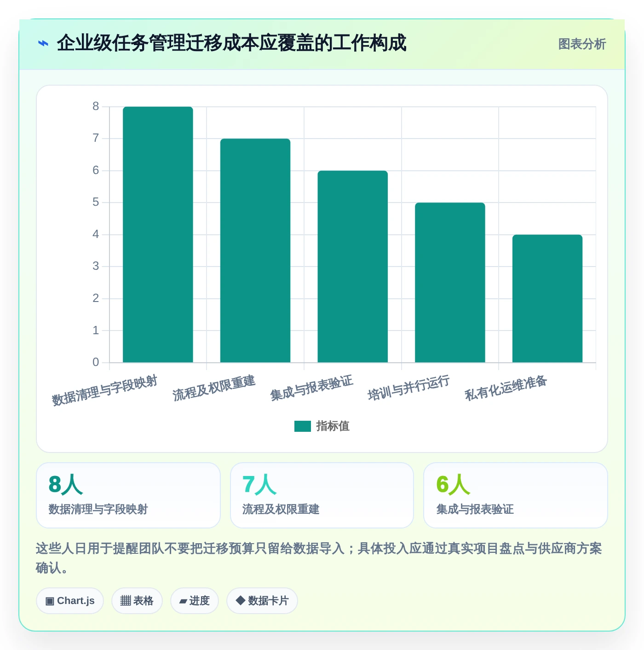
Task: Click the 图表分析 label in header
Action: (x=582, y=44)
